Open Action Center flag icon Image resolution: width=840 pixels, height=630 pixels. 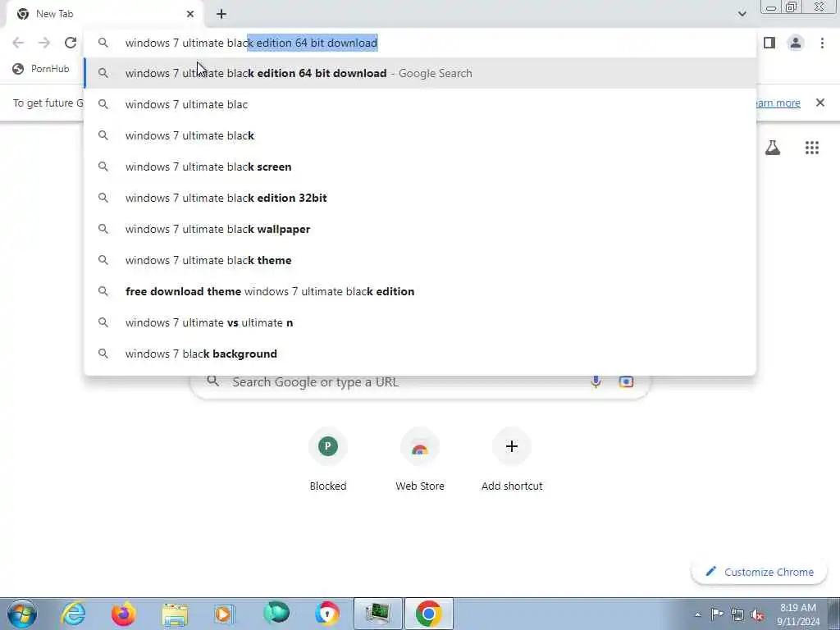pyautogui.click(x=717, y=614)
